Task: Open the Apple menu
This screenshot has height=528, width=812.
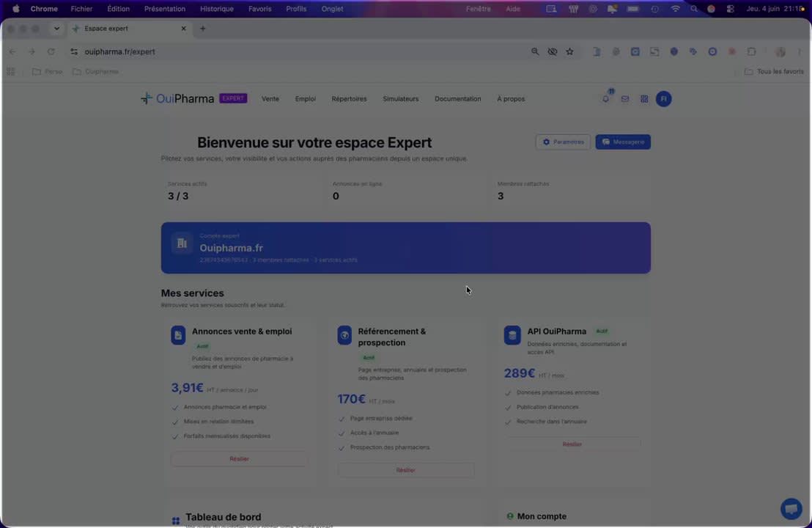Action: click(x=16, y=9)
